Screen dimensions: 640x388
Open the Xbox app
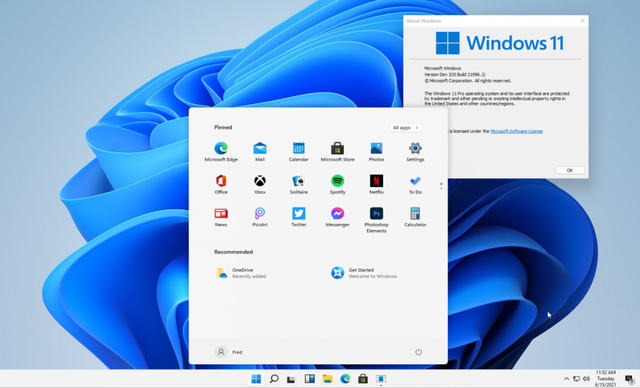260,184
